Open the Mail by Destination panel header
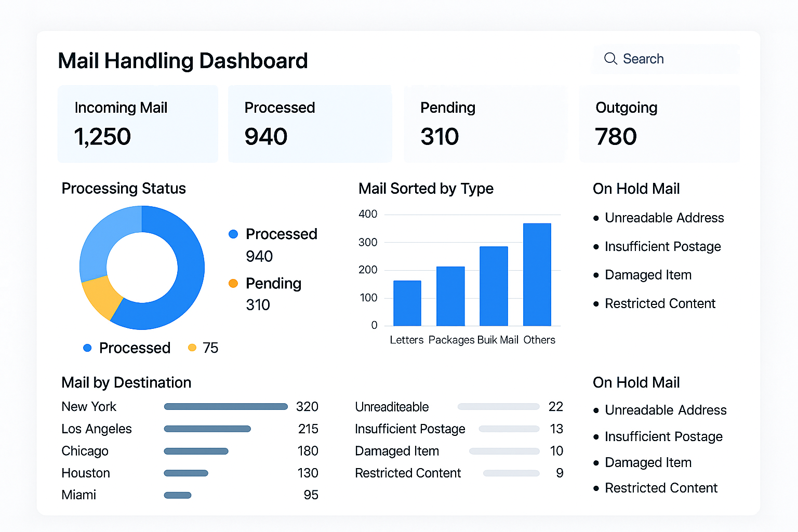This screenshot has width=798, height=532. (126, 383)
